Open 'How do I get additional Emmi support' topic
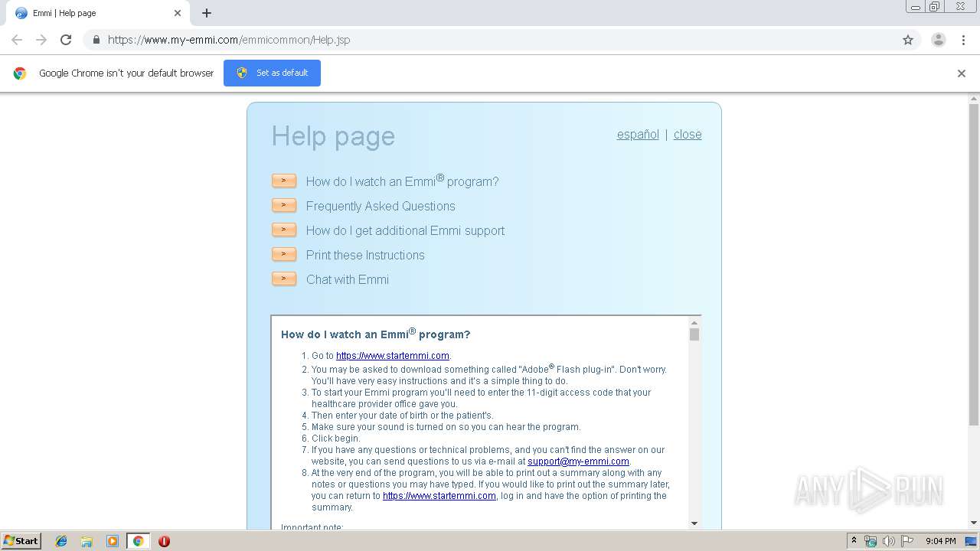This screenshot has height=551, width=980. click(x=405, y=230)
